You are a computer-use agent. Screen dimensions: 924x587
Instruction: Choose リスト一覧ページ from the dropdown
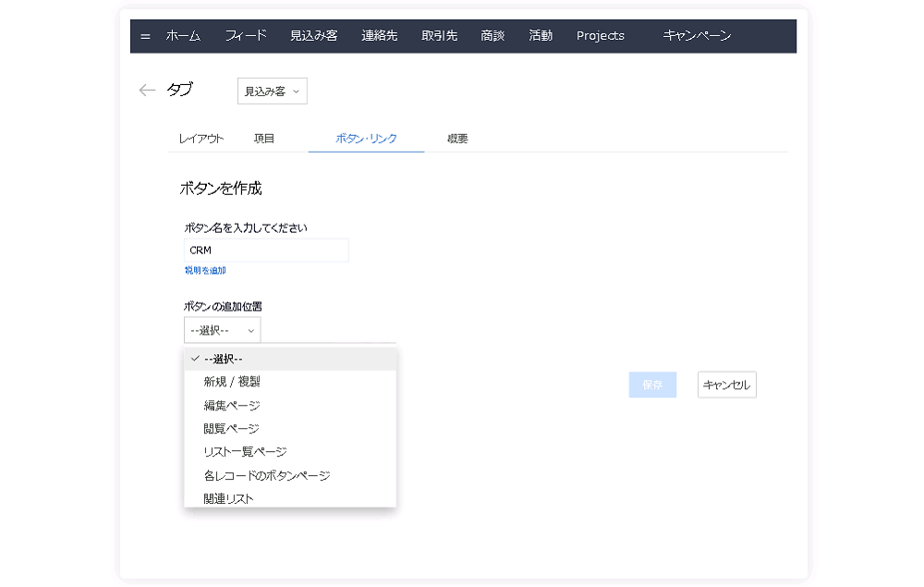coord(290,452)
